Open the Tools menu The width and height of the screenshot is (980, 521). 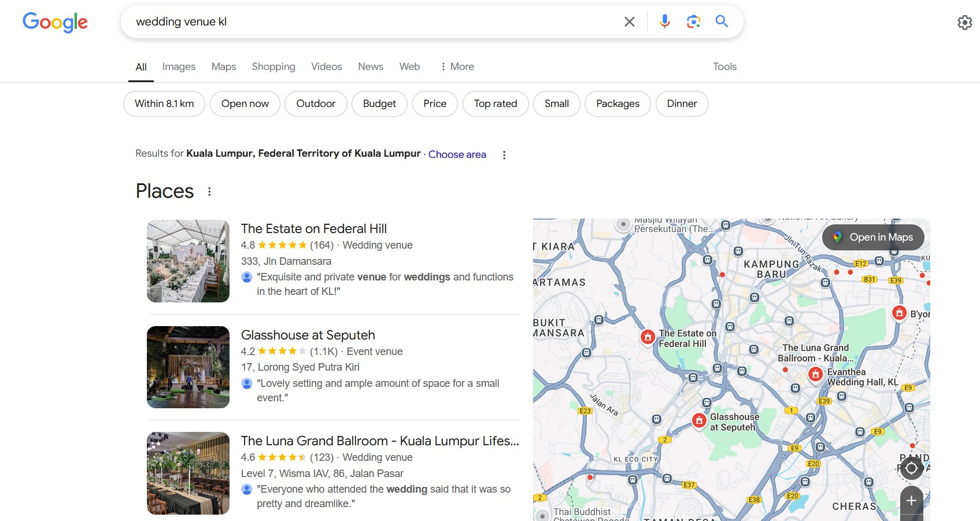coord(724,66)
